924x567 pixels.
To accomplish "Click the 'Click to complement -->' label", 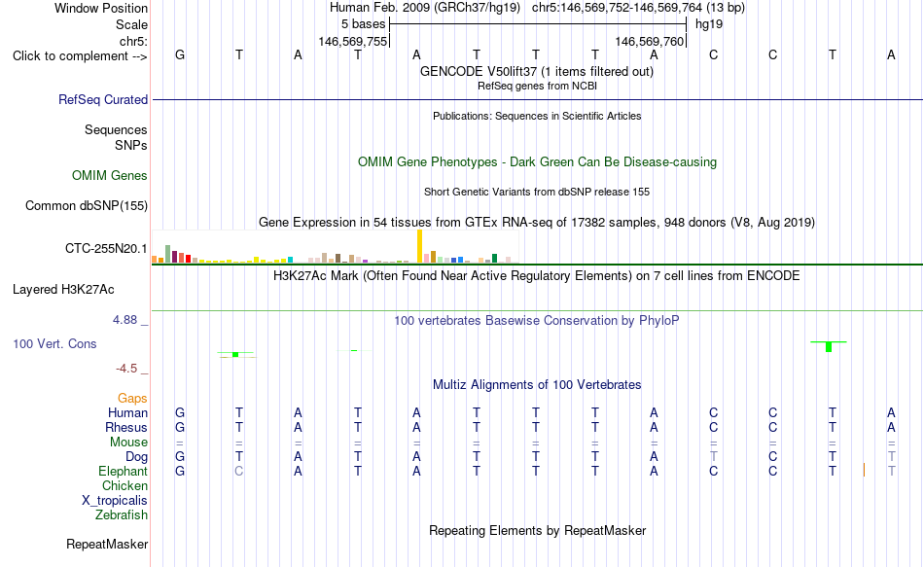I will coord(80,56).
